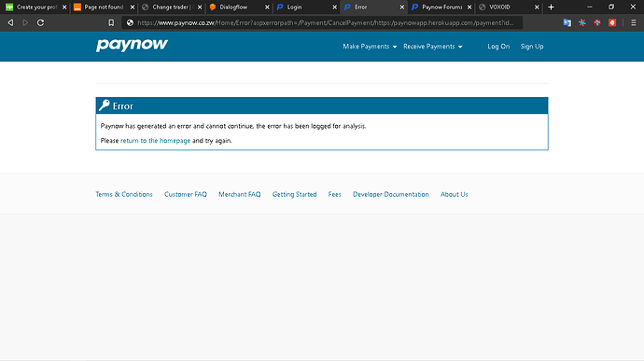Image resolution: width=644 pixels, height=361 pixels.
Task: Expand the Make Payments dropdown
Action: click(x=370, y=47)
